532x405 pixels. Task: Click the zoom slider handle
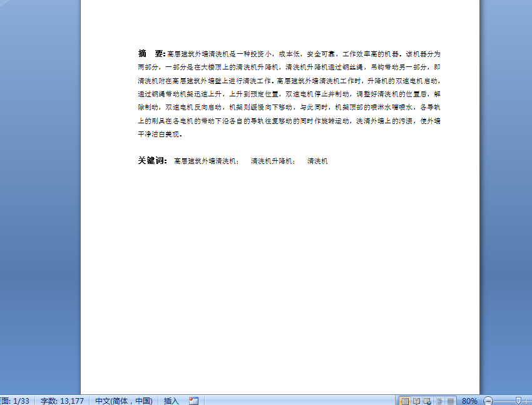point(518,401)
